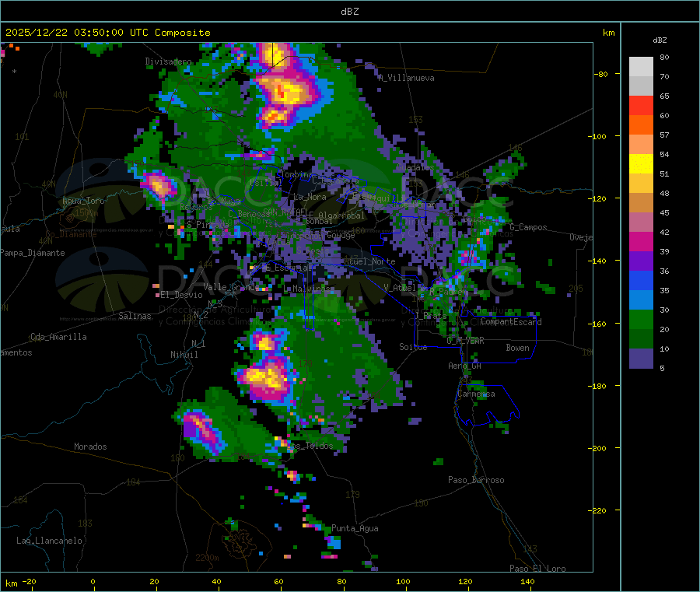Click the Guadales location label
The image size is (700, 592).
coord(415,167)
